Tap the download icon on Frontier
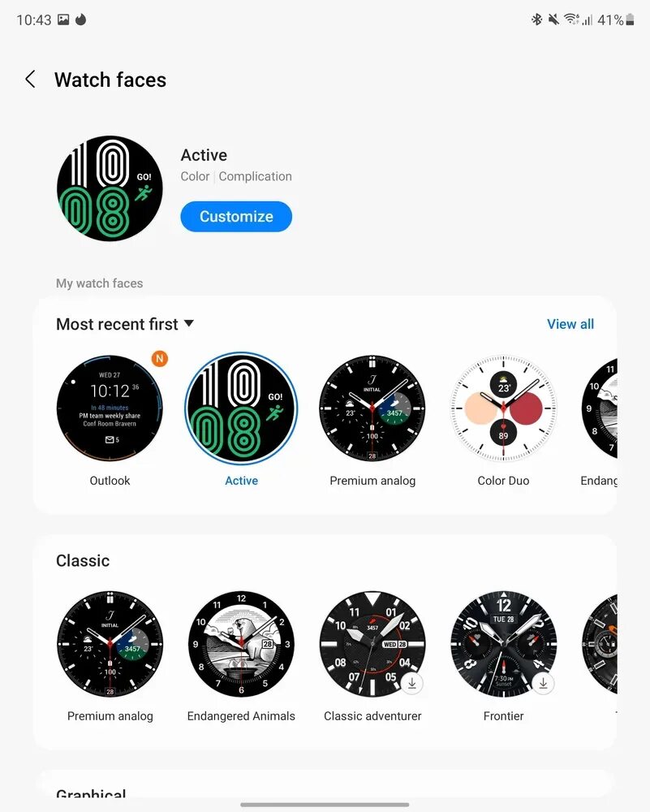Image resolution: width=650 pixels, height=812 pixels. click(543, 683)
